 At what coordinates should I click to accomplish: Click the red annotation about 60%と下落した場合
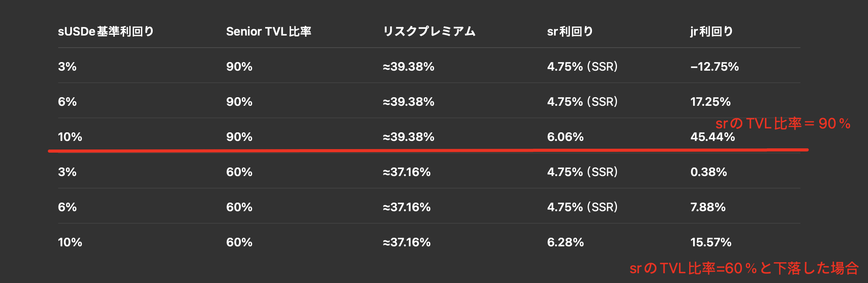[744, 268]
